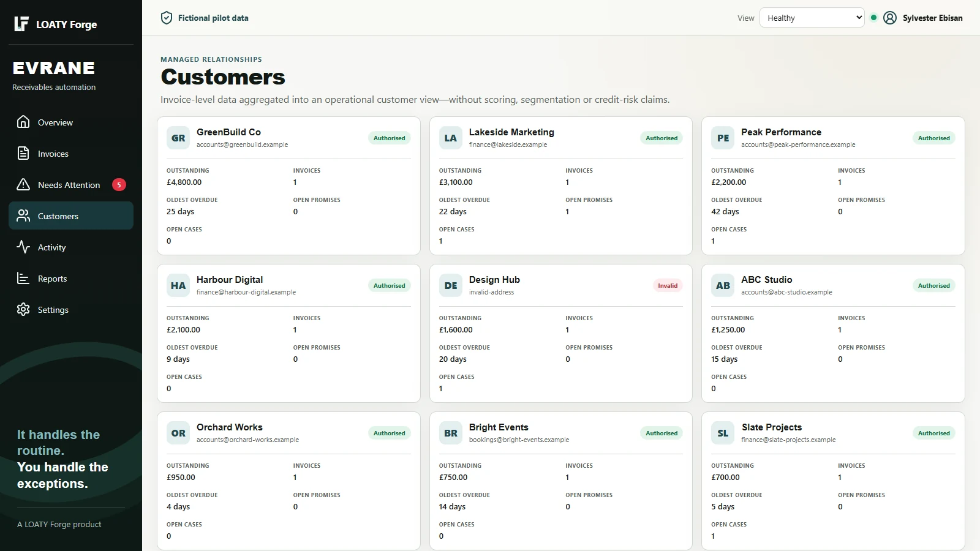Viewport: 980px width, 551px height.
Task: Open the View dropdown showing Healthy
Action: 812,18
